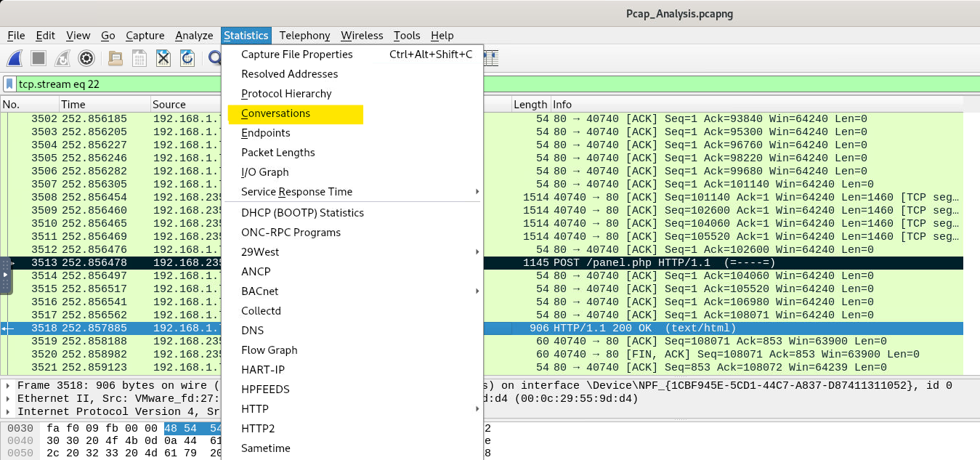Viewport: 980px width, 460px height.
Task: Click the tcp.stream display filter field
Action: (116, 84)
